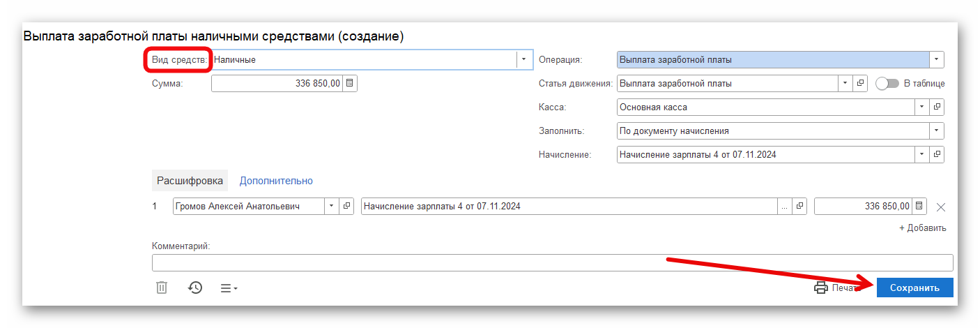Open Начисление linked record icon
980x328 pixels.
[x=937, y=154]
